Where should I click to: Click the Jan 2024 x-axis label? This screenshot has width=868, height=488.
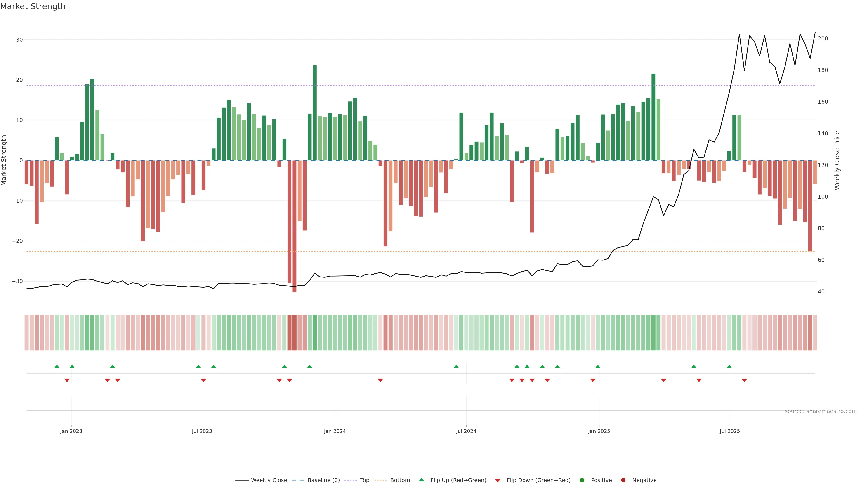pos(335,431)
